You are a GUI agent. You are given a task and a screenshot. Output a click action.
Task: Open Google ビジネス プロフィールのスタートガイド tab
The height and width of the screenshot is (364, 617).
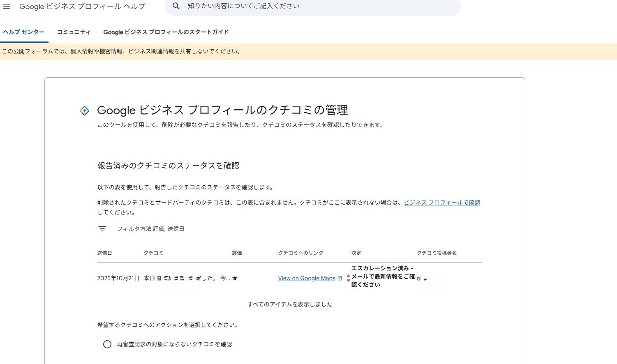pyautogui.click(x=166, y=32)
